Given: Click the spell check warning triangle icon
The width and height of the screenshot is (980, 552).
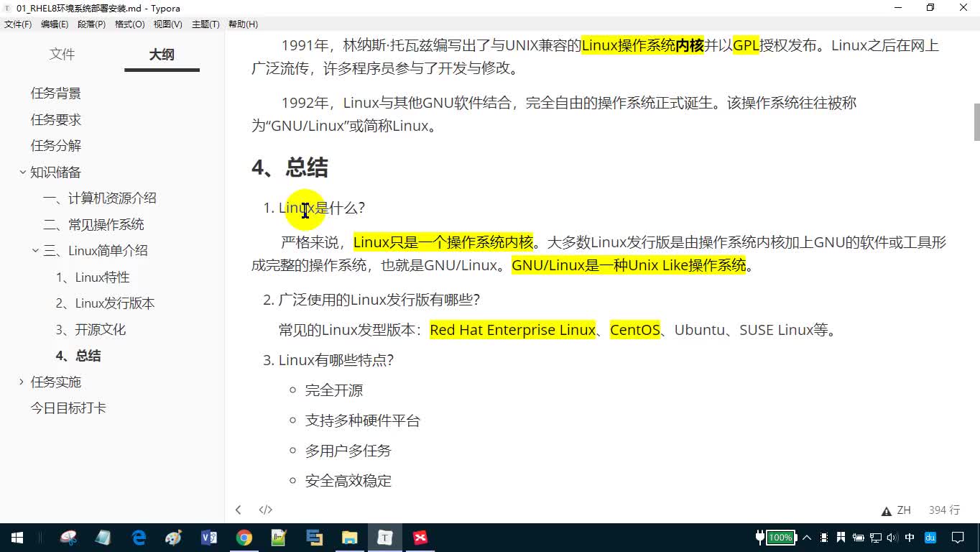Looking at the screenshot, I should (886, 511).
